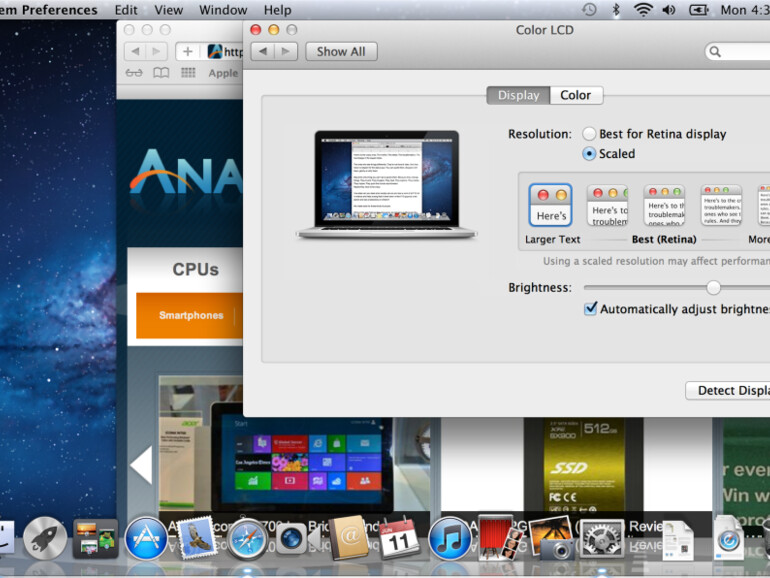Click the Smartphones link on the webpage

click(x=191, y=315)
